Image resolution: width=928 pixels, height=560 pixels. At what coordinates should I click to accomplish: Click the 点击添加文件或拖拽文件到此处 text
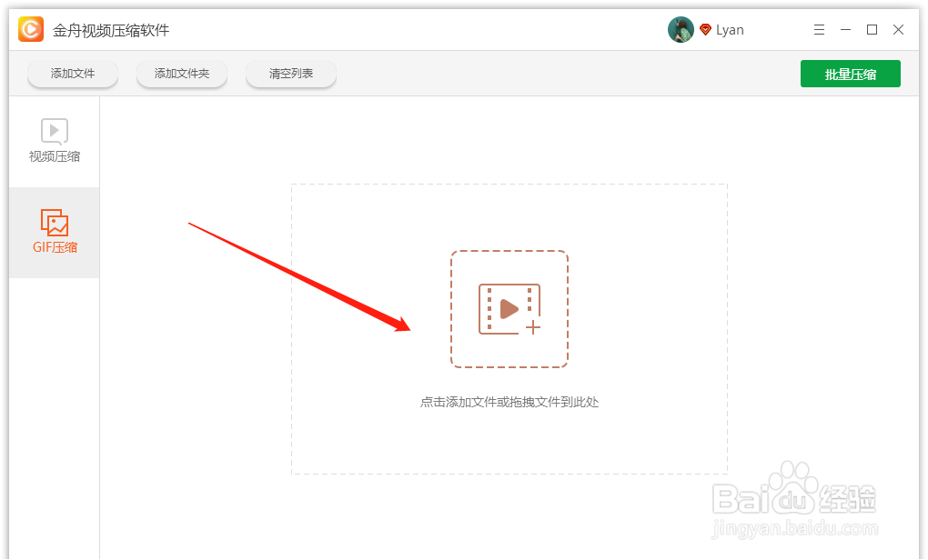(509, 402)
